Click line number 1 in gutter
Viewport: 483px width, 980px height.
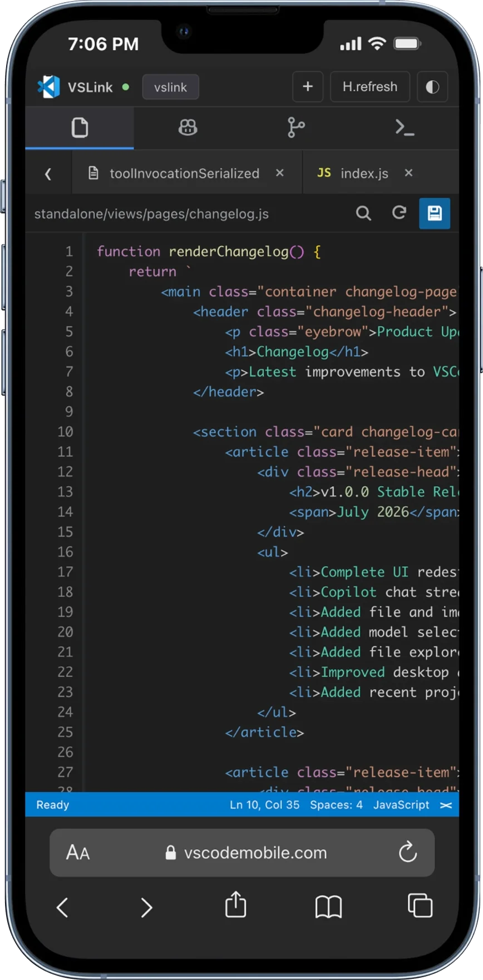[69, 251]
